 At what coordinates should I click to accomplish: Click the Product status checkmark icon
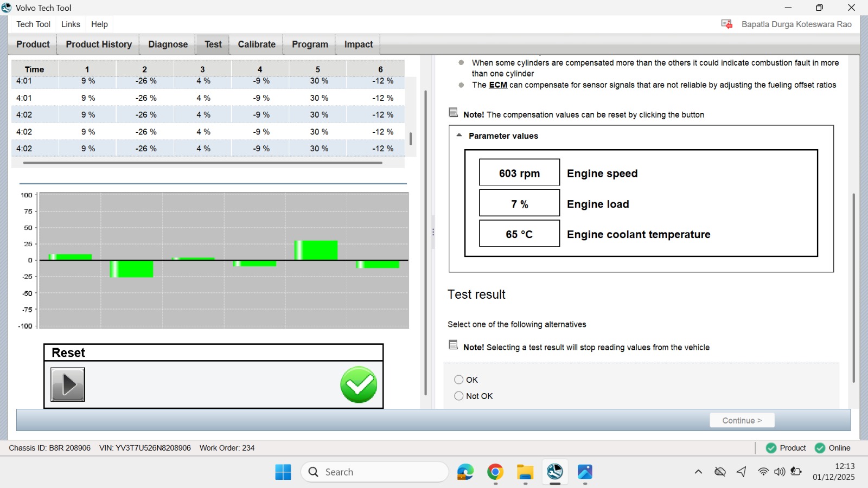click(x=771, y=448)
